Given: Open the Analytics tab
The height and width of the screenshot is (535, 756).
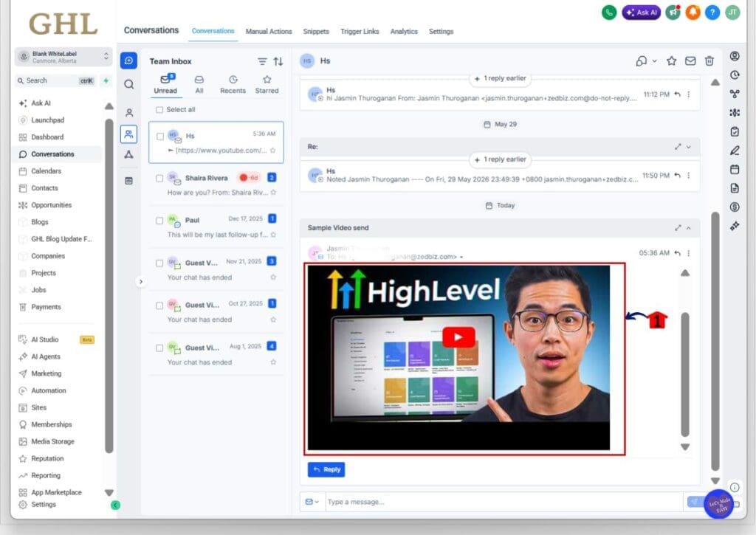Looking at the screenshot, I should click(404, 31).
